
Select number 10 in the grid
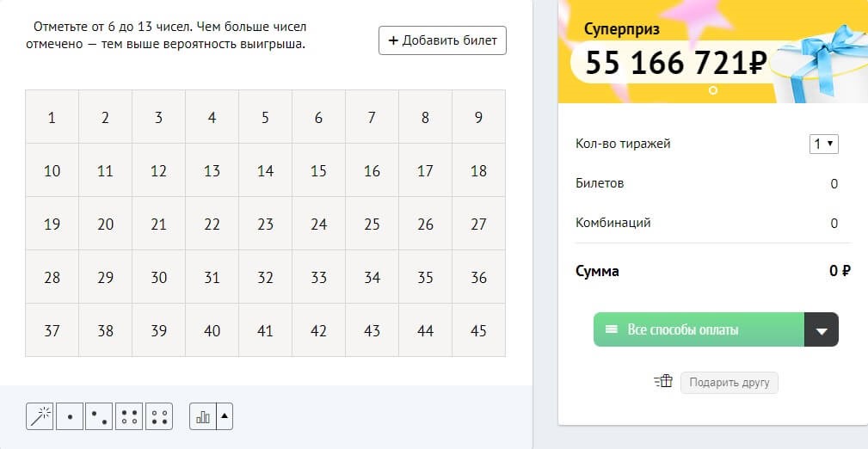(x=52, y=171)
